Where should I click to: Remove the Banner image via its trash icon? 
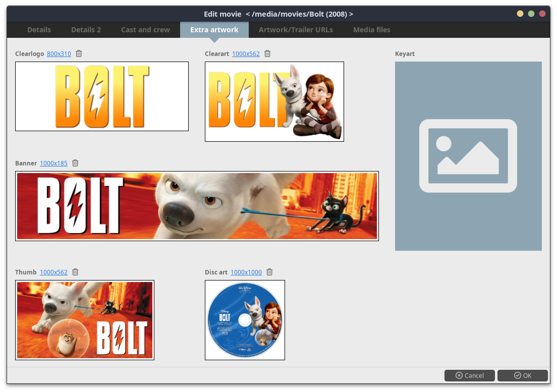tap(75, 163)
